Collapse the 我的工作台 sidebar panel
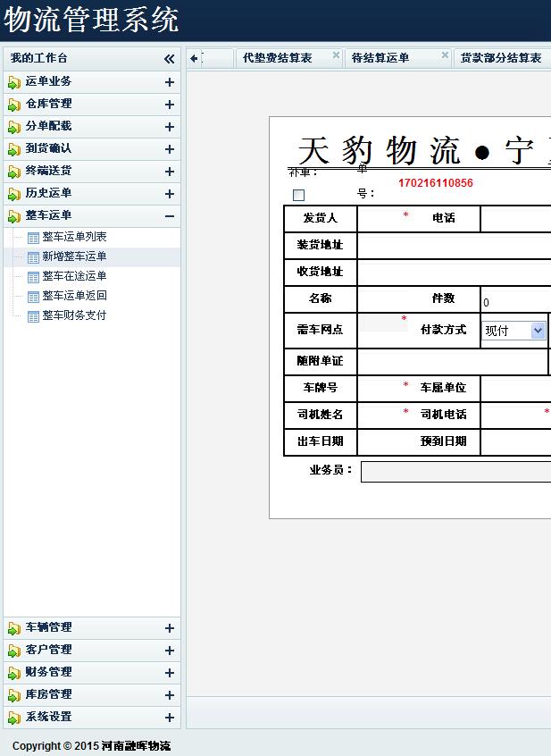551x756 pixels. 169,59
